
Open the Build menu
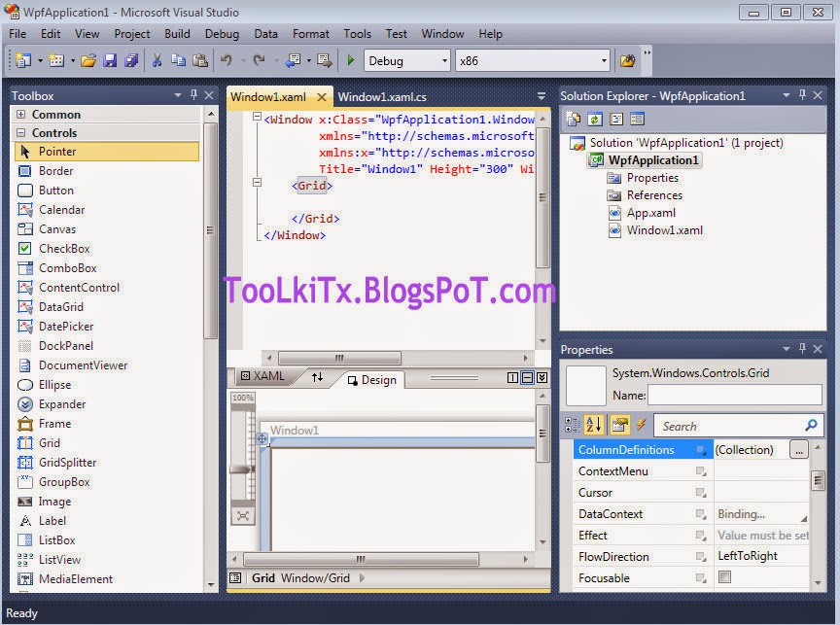point(177,34)
